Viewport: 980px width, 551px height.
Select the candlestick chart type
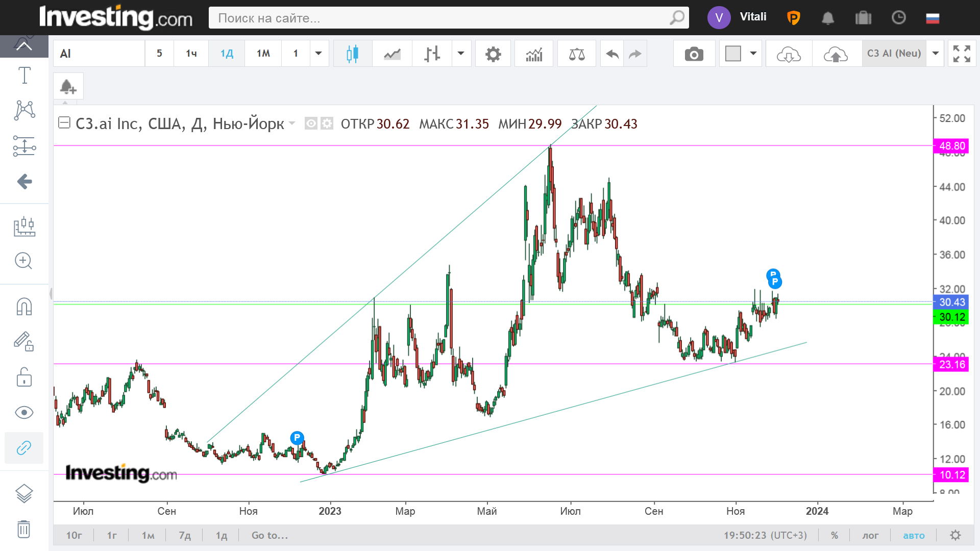pyautogui.click(x=352, y=54)
